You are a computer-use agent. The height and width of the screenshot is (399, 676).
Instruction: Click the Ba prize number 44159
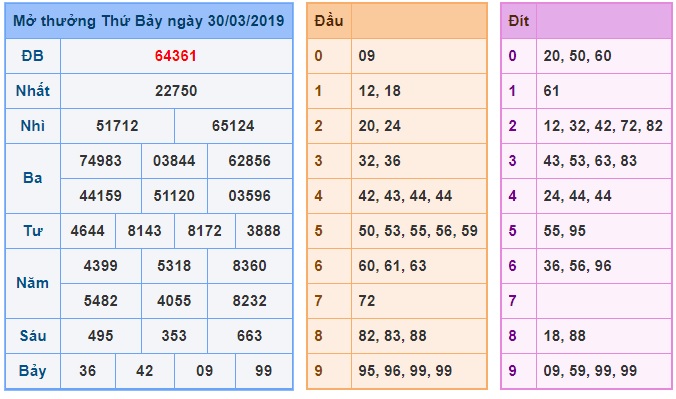tap(100, 195)
